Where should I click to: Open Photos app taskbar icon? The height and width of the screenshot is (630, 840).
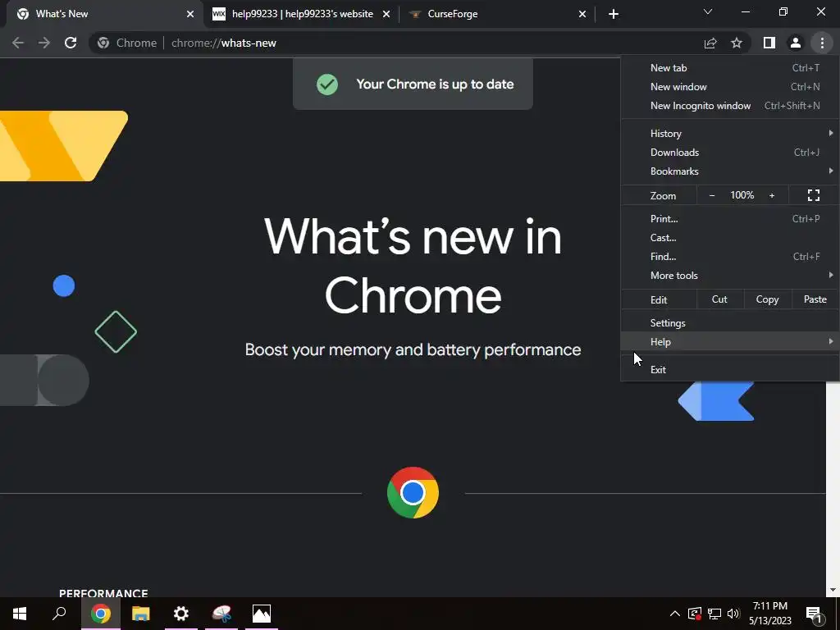point(262,614)
